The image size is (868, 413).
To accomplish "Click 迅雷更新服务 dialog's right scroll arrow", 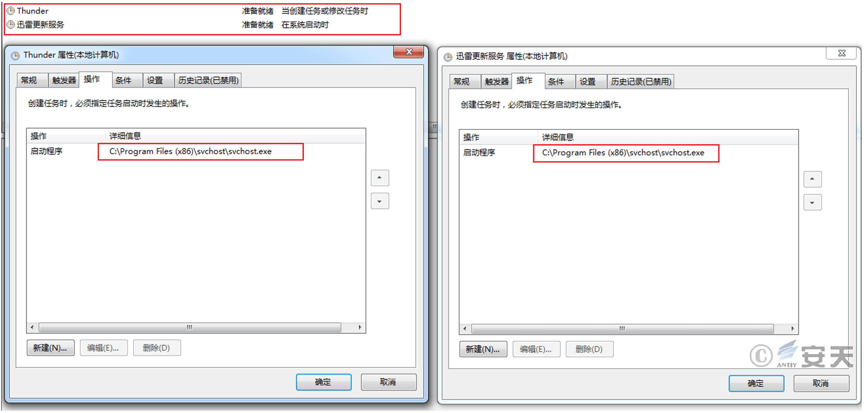I will (x=793, y=329).
